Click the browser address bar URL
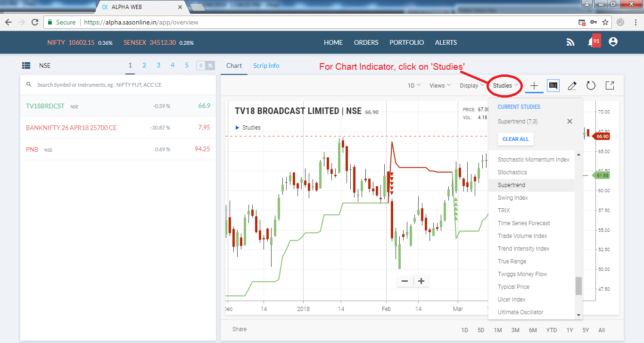This screenshot has height=343, width=644. pos(141,22)
